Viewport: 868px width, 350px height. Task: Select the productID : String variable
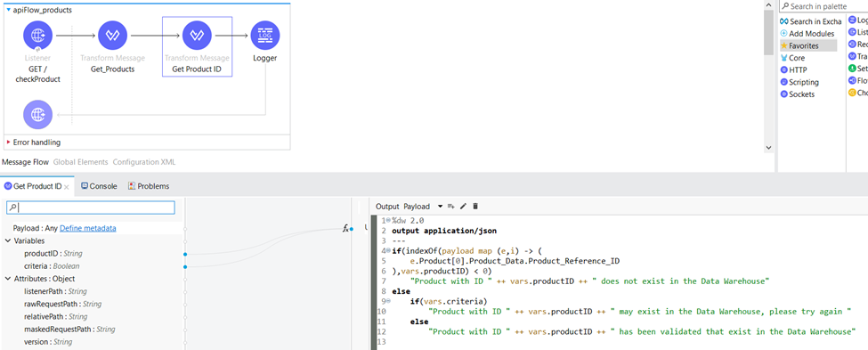(53, 254)
